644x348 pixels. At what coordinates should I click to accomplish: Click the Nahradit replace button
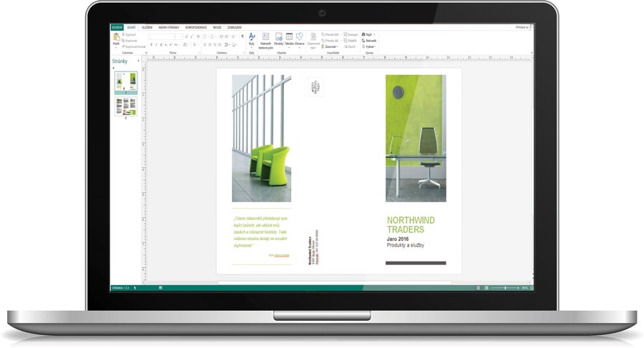pos(369,41)
